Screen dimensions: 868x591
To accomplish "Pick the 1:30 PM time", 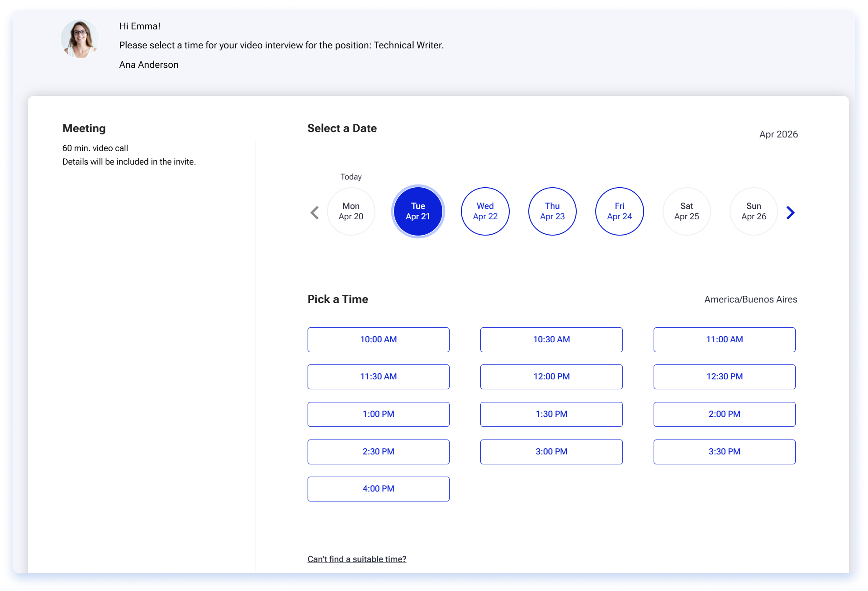I will (x=551, y=414).
